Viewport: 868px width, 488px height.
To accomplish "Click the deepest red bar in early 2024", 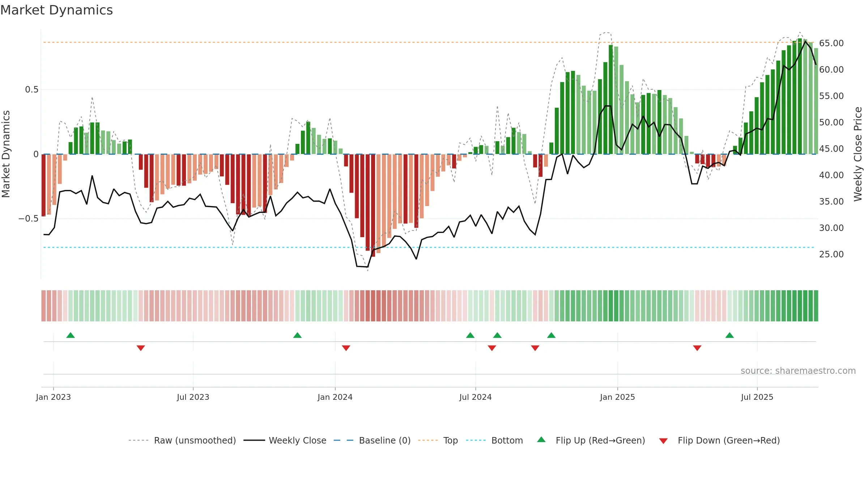I will [373, 205].
